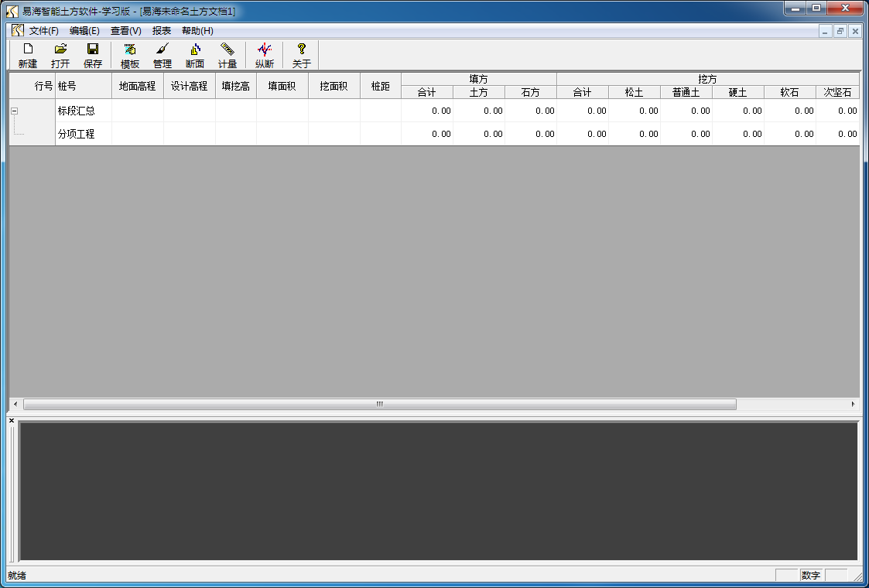Open the 帮助(H) menu
The image size is (869, 588).
[x=197, y=31]
